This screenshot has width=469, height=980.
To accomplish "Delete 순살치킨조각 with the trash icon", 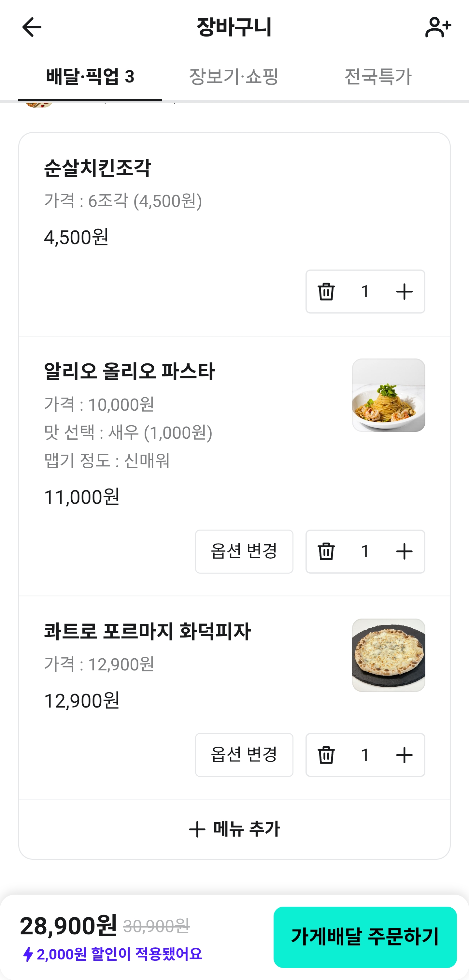I will click(x=326, y=292).
